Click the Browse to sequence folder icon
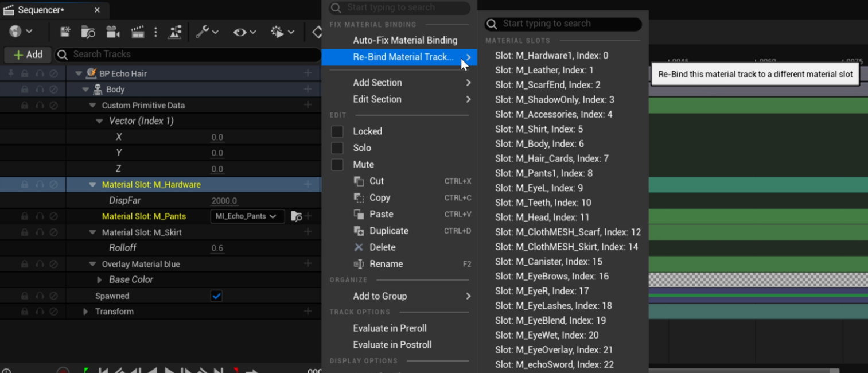868x373 pixels. (x=88, y=32)
